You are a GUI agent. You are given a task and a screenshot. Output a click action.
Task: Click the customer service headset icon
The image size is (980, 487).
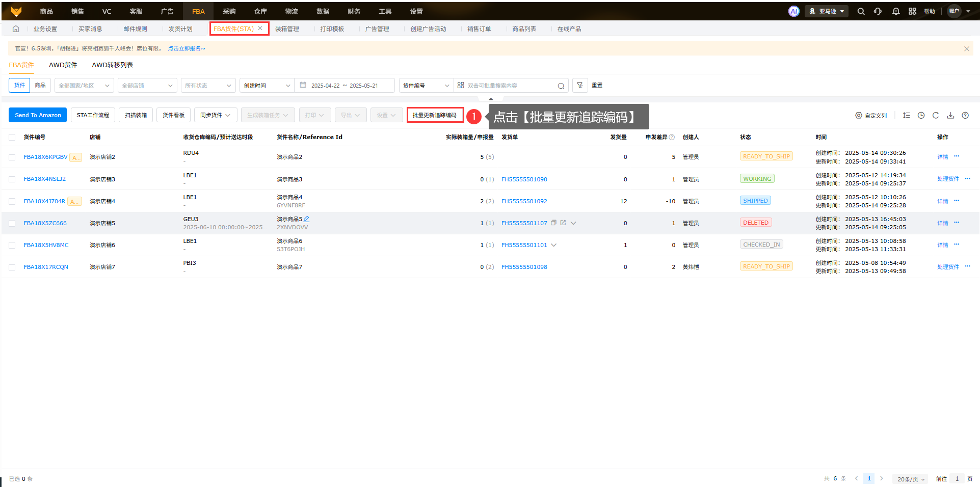(878, 11)
